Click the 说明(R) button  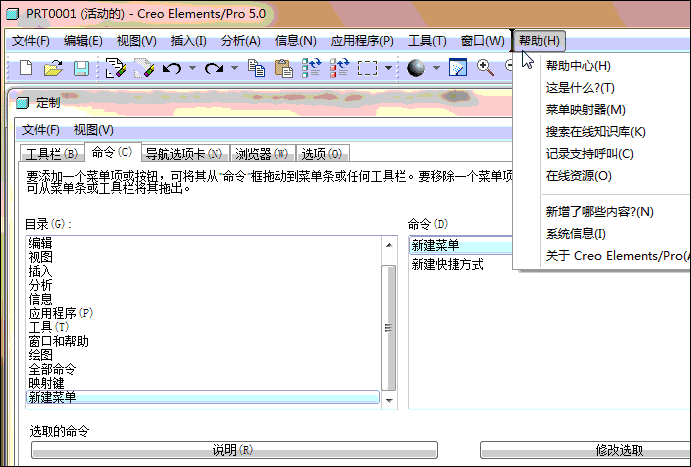[234, 450]
